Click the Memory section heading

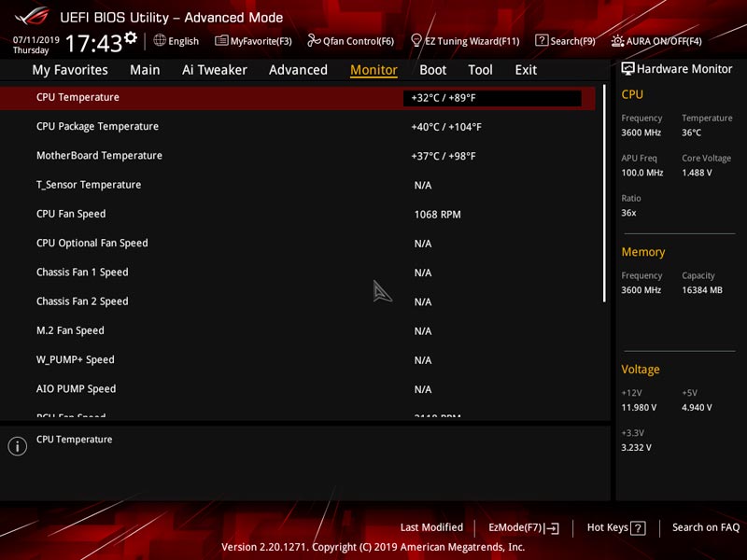tap(643, 252)
